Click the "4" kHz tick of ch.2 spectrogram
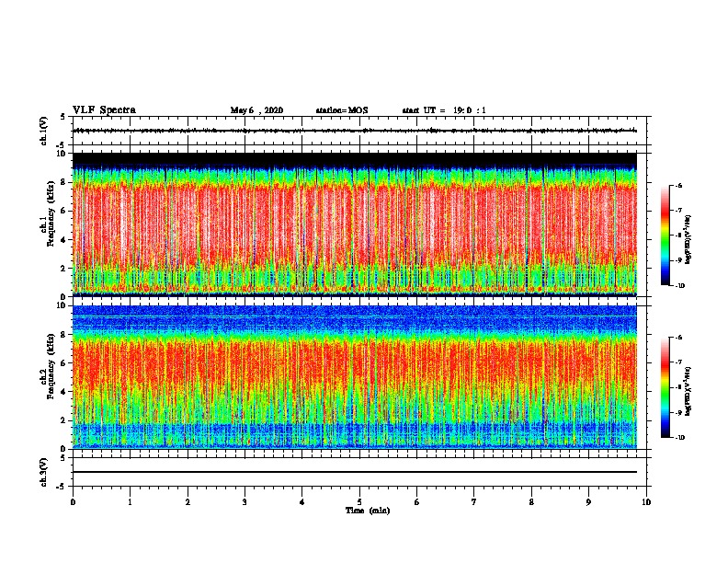Screen dimensions: 728x563 [64, 392]
